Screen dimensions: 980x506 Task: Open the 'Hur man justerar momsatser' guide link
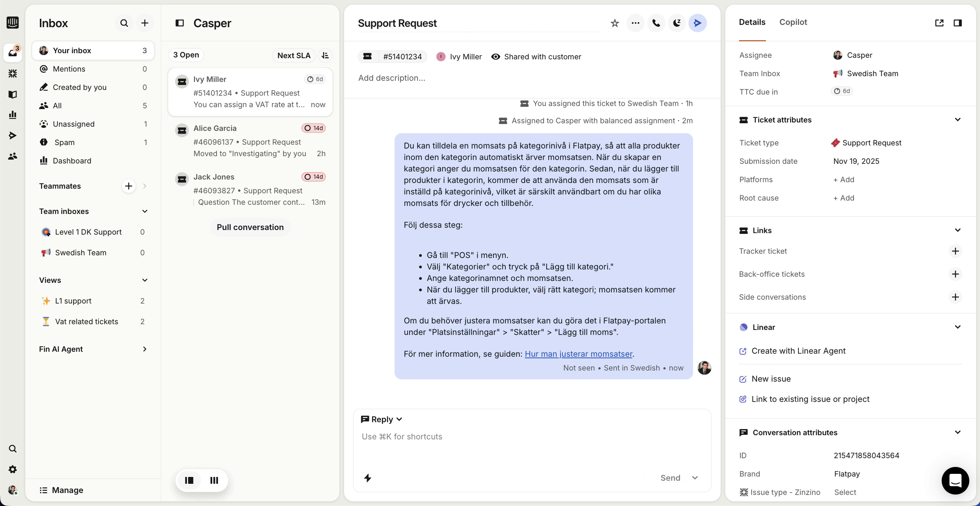578,354
